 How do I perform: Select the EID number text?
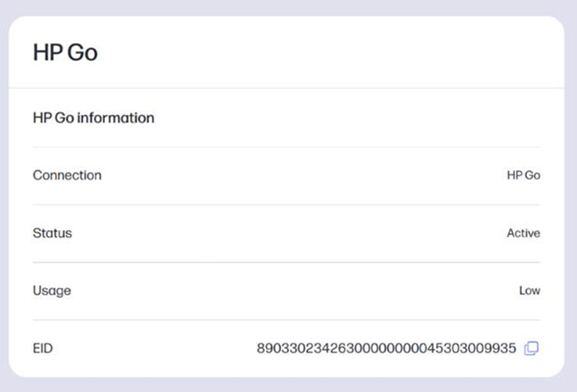(386, 348)
